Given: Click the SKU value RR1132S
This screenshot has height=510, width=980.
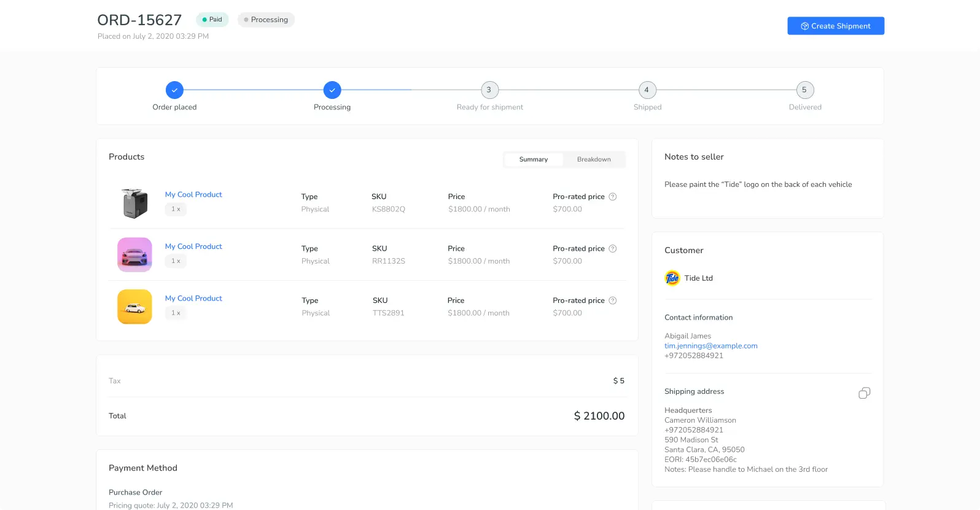Looking at the screenshot, I should (x=389, y=261).
